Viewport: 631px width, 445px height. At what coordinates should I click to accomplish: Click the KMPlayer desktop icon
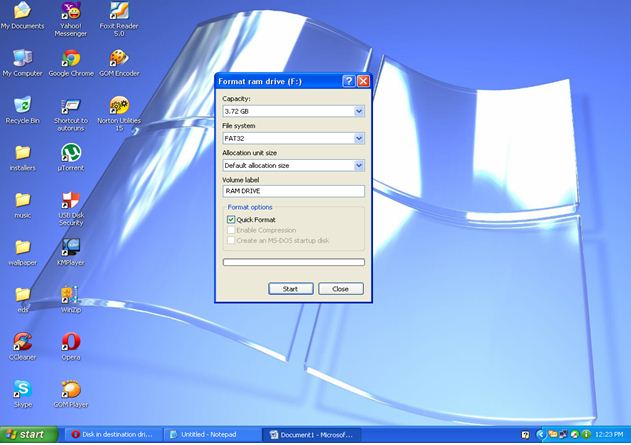click(x=70, y=247)
